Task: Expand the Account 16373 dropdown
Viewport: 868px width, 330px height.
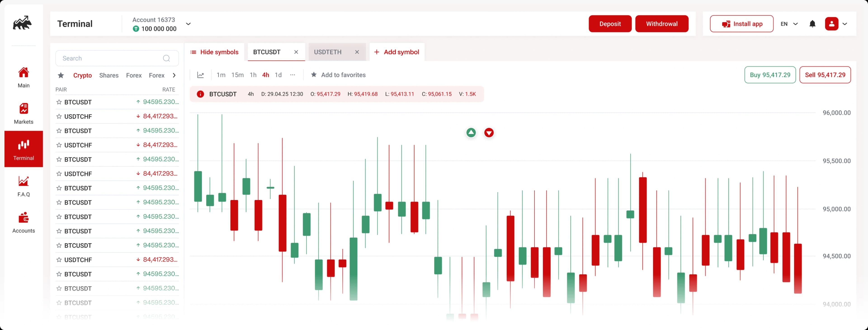Action: (x=189, y=24)
